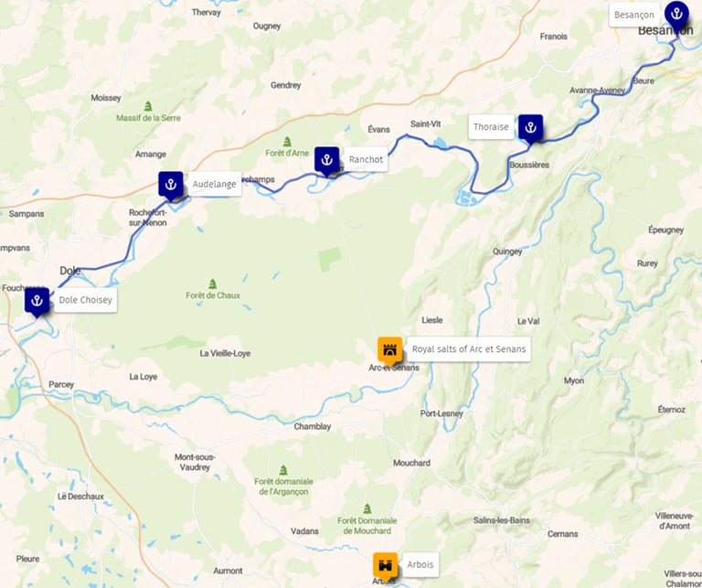The width and height of the screenshot is (702, 588).
Task: Click the Besançon anchor marker
Action: pyautogui.click(x=676, y=15)
